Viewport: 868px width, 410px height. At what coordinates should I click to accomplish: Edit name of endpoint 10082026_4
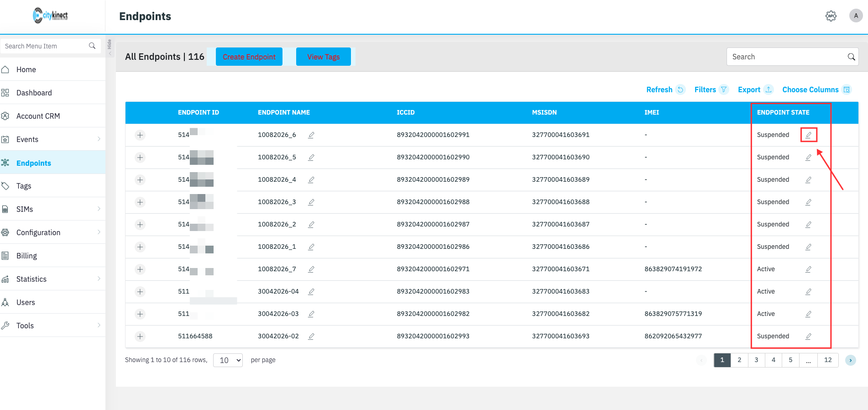(311, 180)
